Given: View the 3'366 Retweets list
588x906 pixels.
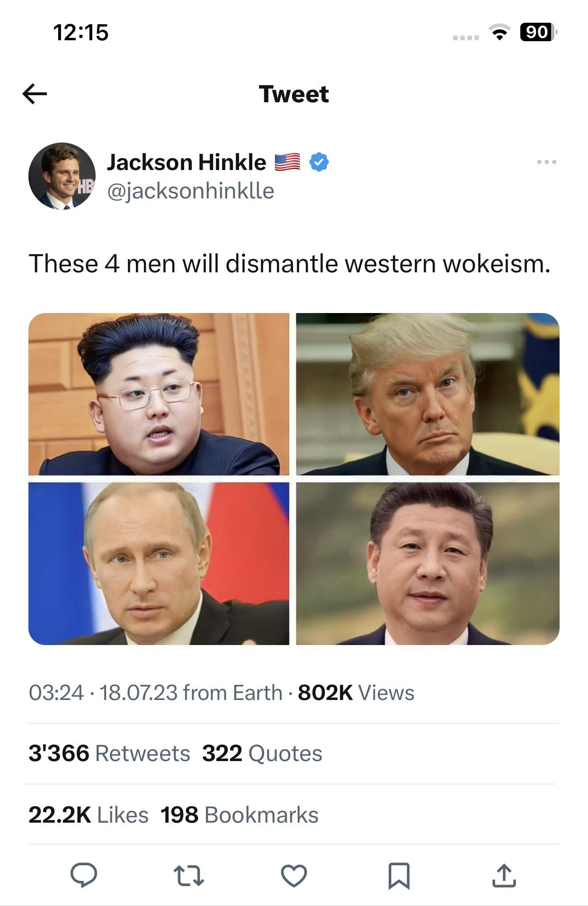Looking at the screenshot, I should [109, 753].
